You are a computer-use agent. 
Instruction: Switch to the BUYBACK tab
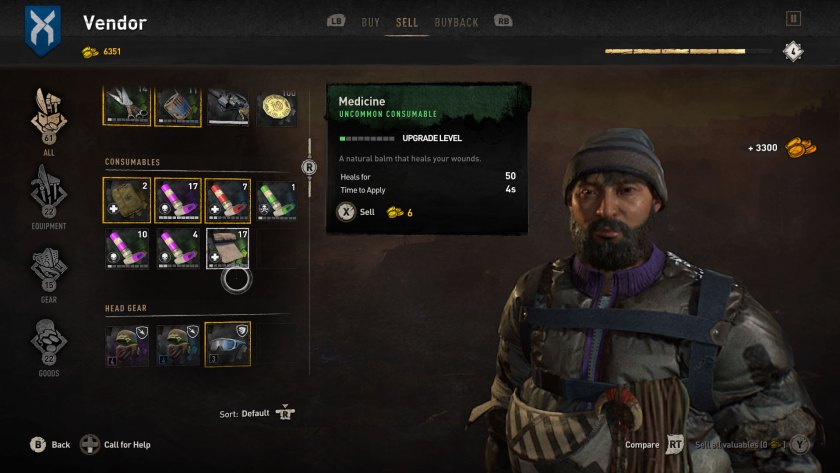[x=456, y=22]
